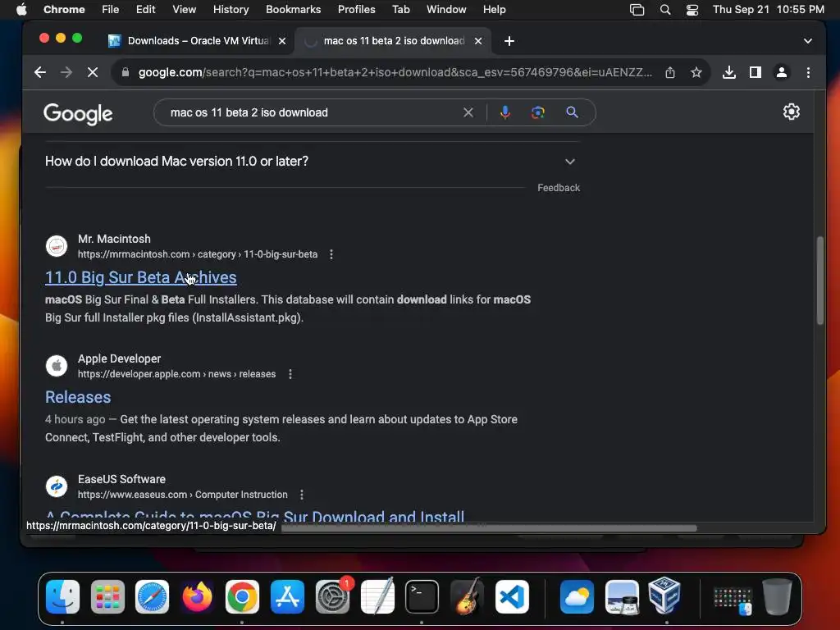The height and width of the screenshot is (630, 840).
Task: Submit search with magnifier icon
Action: coord(572,112)
